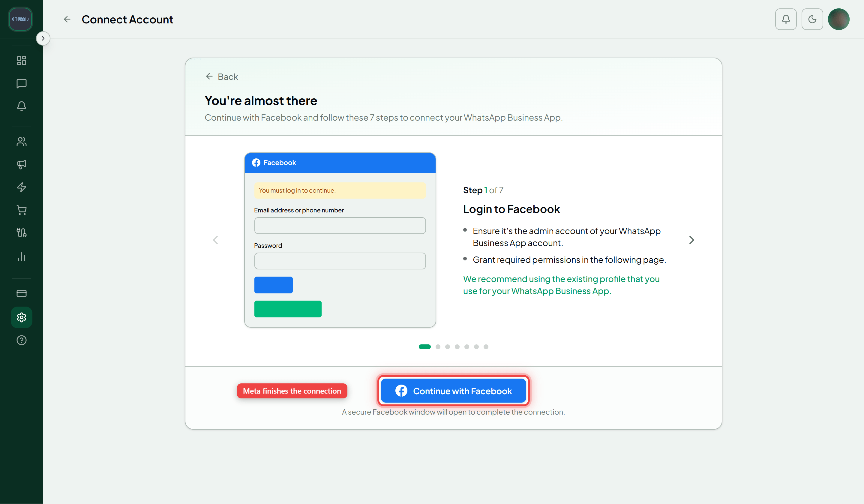This screenshot has width=864, height=504.
Task: Click the Facebook header in illustration
Action: 340,163
